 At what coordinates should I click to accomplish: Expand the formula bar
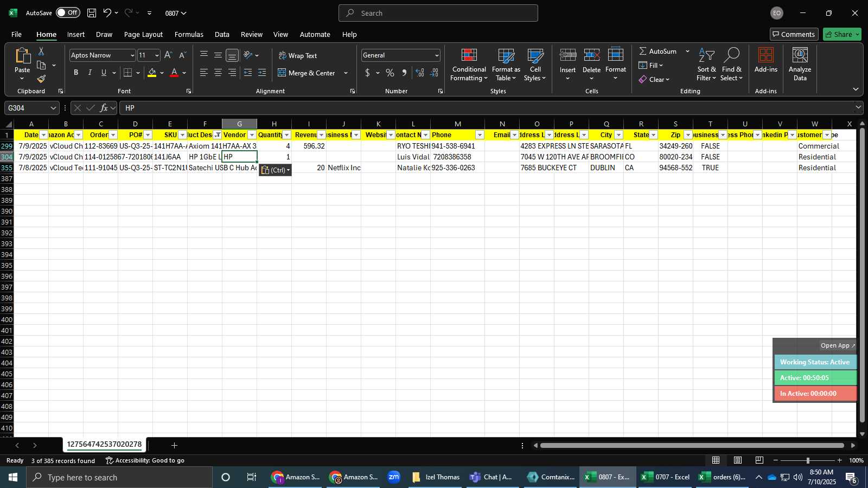point(858,107)
